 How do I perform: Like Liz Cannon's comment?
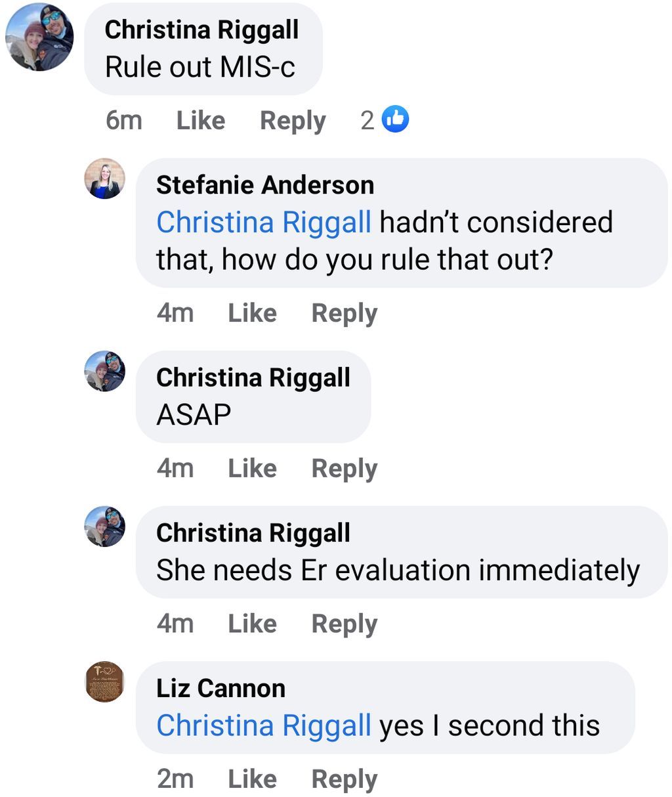252,779
